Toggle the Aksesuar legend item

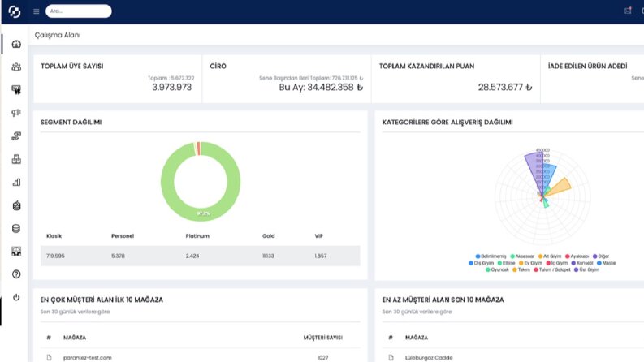tap(522, 256)
